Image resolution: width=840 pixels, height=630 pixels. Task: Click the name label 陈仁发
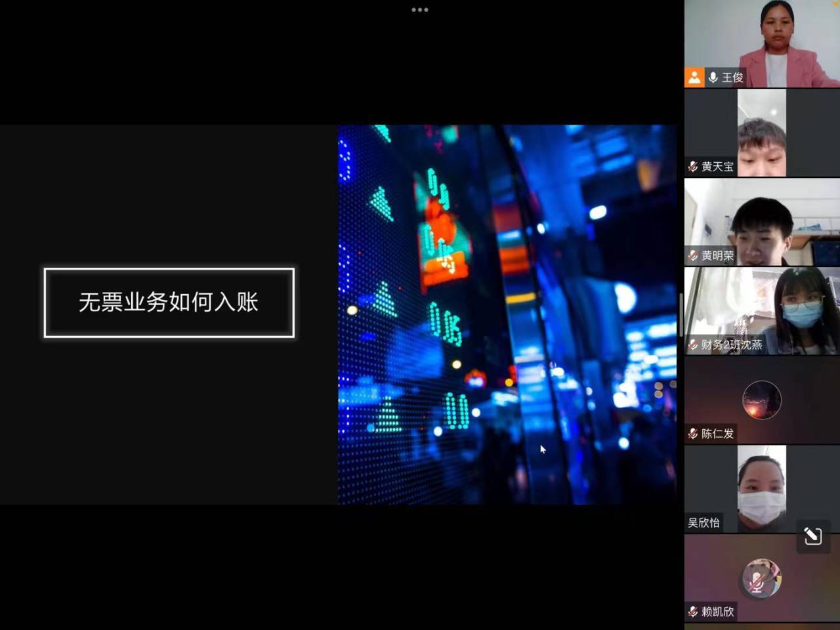click(717, 433)
